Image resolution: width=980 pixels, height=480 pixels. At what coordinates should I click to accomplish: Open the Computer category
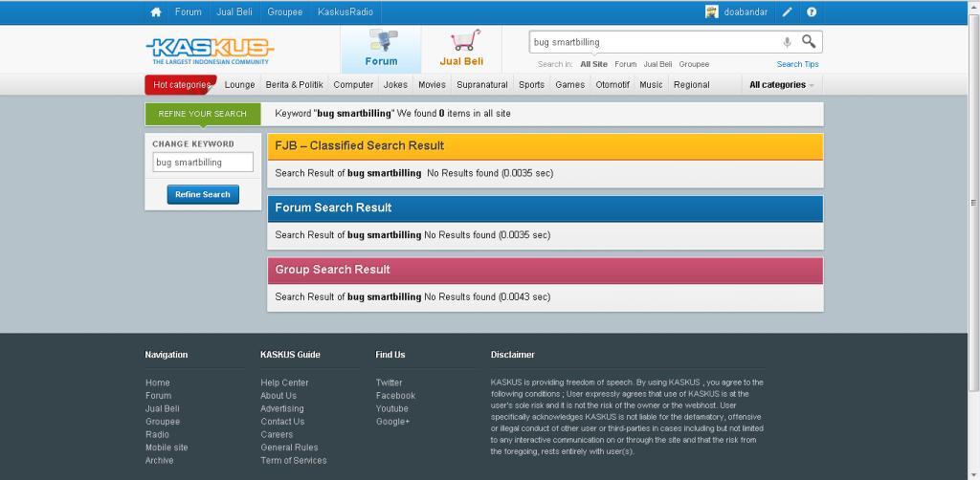coord(353,85)
